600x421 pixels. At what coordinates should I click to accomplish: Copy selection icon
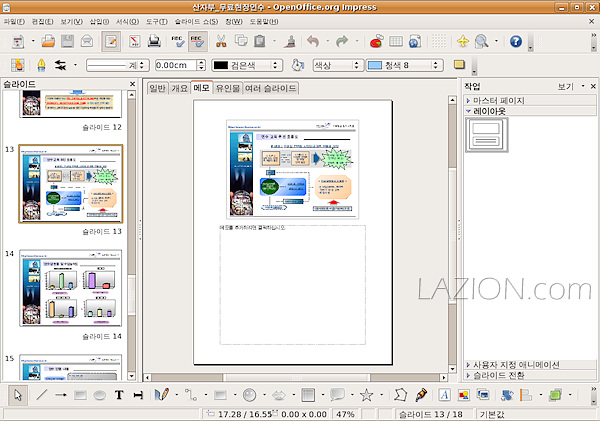(x=241, y=41)
